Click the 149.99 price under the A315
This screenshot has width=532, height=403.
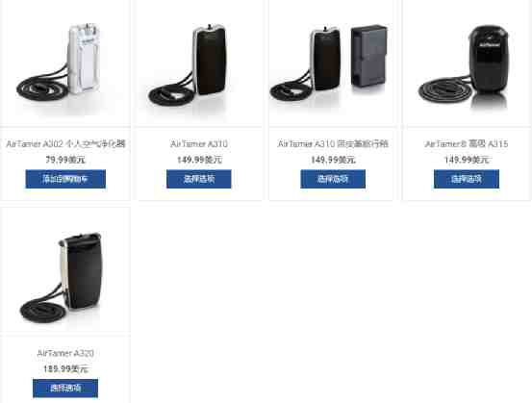click(x=467, y=160)
